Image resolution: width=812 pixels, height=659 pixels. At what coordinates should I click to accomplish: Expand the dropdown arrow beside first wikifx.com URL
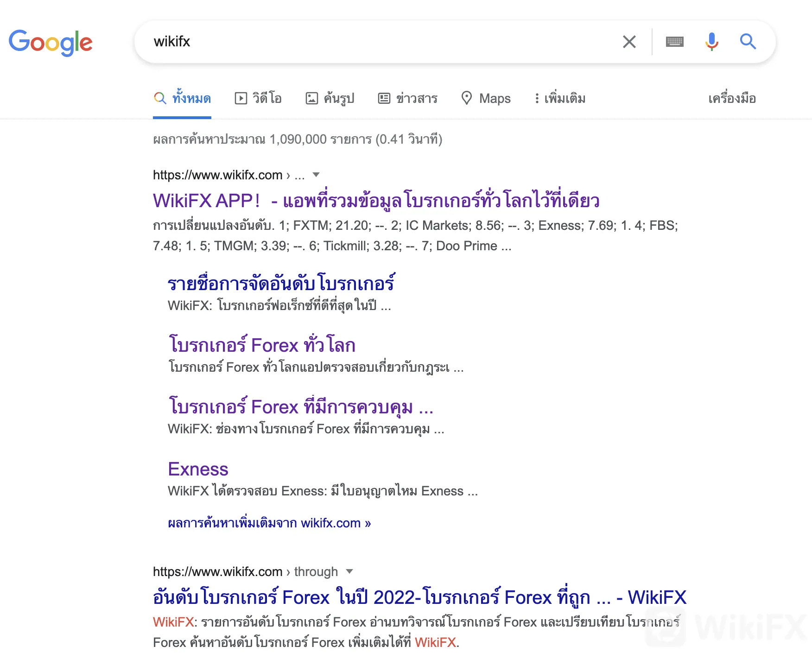(x=316, y=175)
